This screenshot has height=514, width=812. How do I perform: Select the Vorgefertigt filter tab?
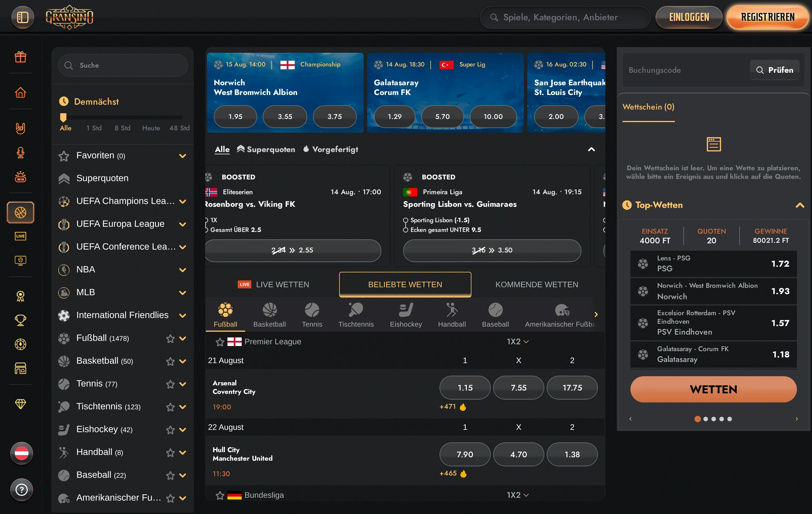click(x=331, y=149)
